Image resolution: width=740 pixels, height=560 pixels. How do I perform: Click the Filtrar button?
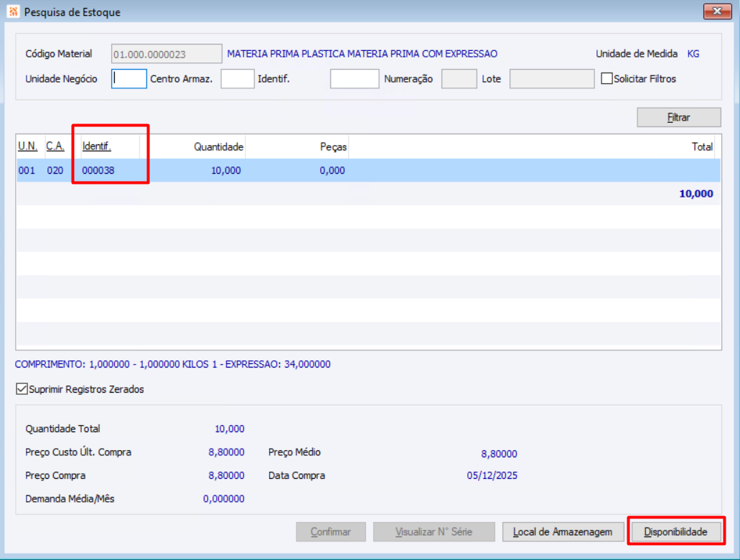[679, 118]
